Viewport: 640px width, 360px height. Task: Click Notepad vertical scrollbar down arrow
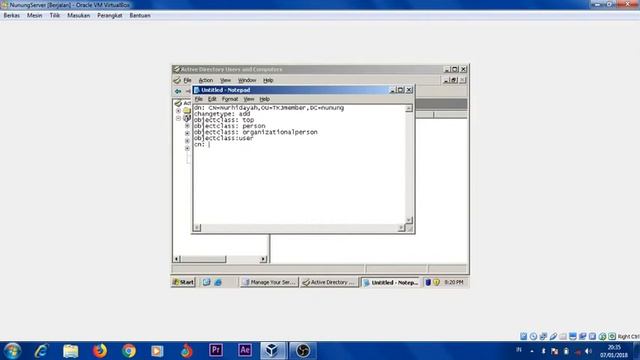[409, 220]
